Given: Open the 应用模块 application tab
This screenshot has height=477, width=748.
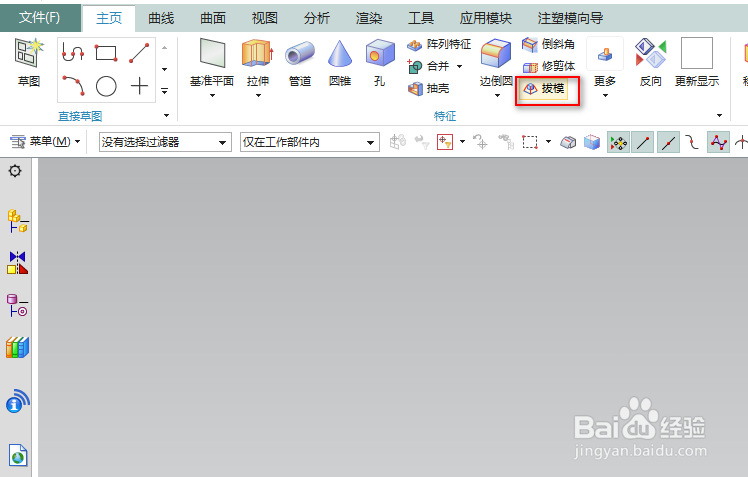Looking at the screenshot, I should 486,18.
